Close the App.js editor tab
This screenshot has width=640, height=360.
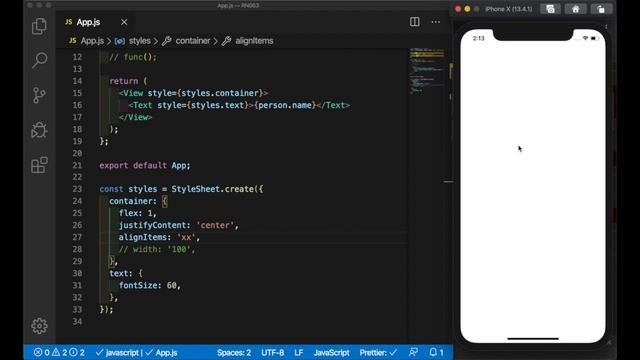tap(124, 22)
